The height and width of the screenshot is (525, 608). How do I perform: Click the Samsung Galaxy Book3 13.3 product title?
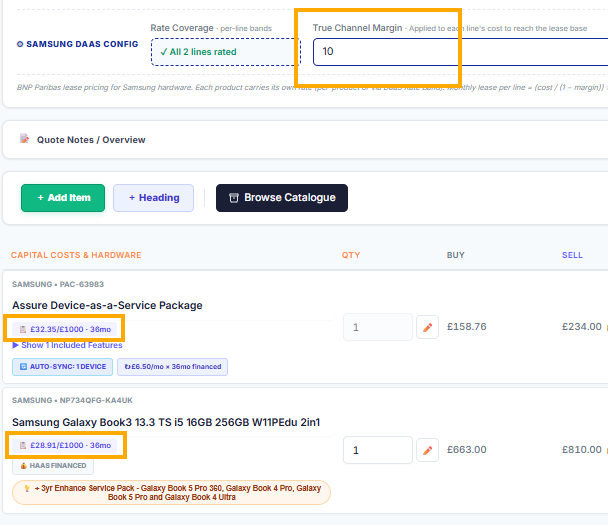pyautogui.click(x=166, y=422)
